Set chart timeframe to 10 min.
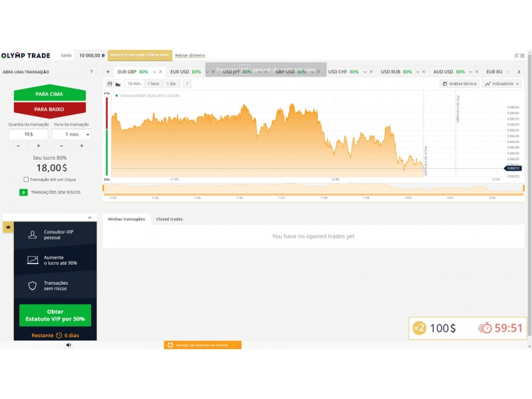 (x=134, y=84)
